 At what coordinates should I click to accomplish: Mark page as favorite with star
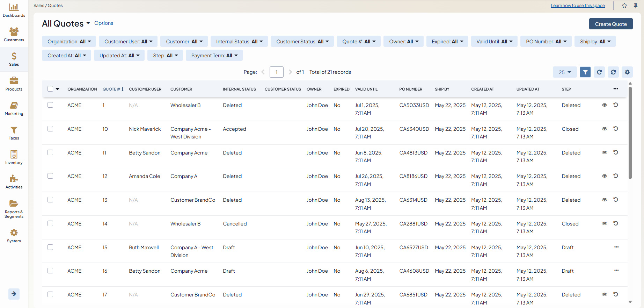[x=624, y=6]
